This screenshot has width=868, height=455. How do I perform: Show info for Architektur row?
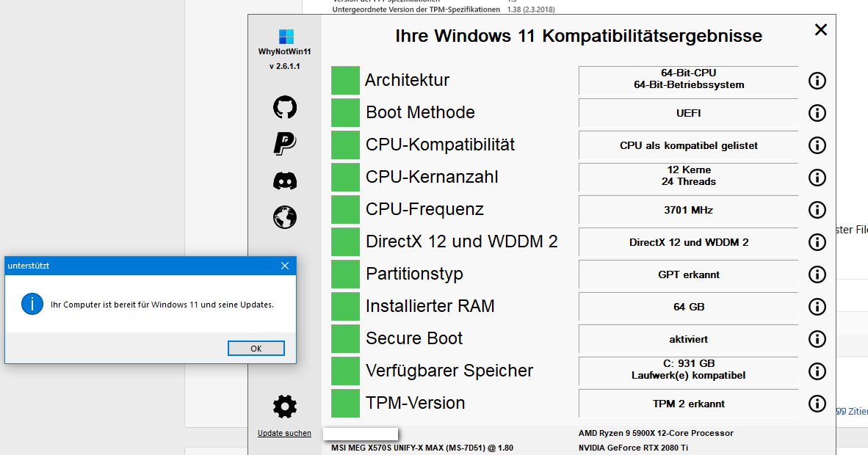point(817,81)
